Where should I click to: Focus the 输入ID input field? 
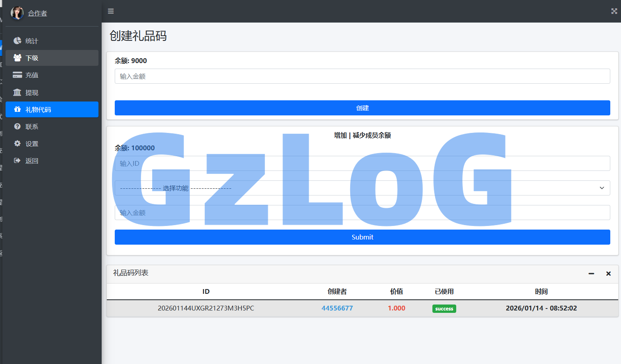[362, 163]
